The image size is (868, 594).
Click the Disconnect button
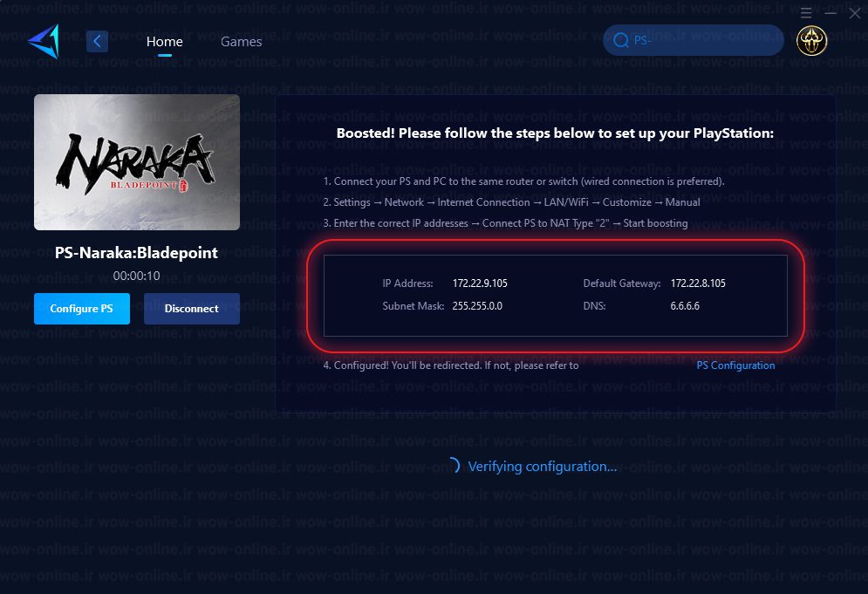coord(192,309)
